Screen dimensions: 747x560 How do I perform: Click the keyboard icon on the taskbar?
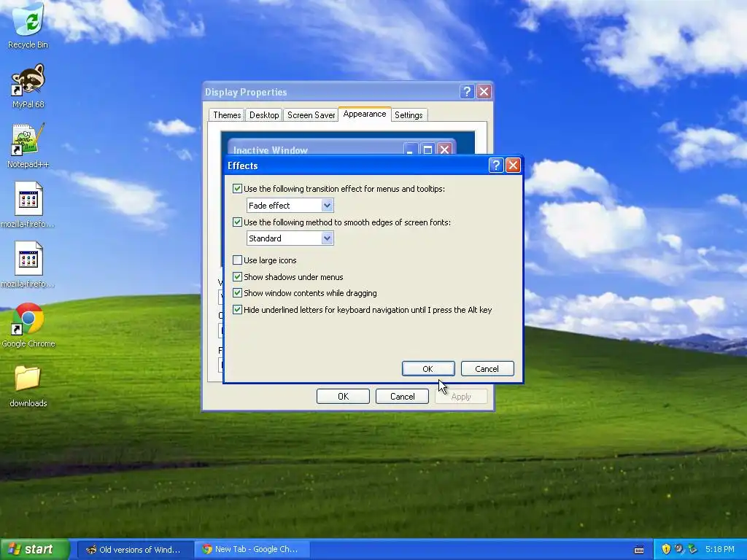pyautogui.click(x=639, y=550)
